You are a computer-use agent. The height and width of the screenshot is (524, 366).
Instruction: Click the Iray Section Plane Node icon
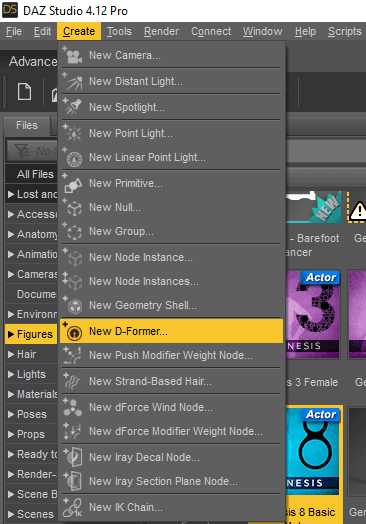point(74,482)
